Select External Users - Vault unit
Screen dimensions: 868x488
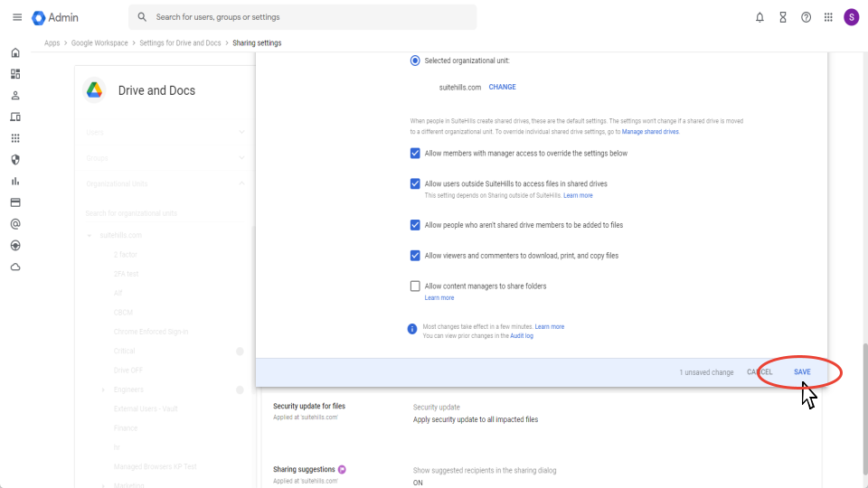coord(146,408)
